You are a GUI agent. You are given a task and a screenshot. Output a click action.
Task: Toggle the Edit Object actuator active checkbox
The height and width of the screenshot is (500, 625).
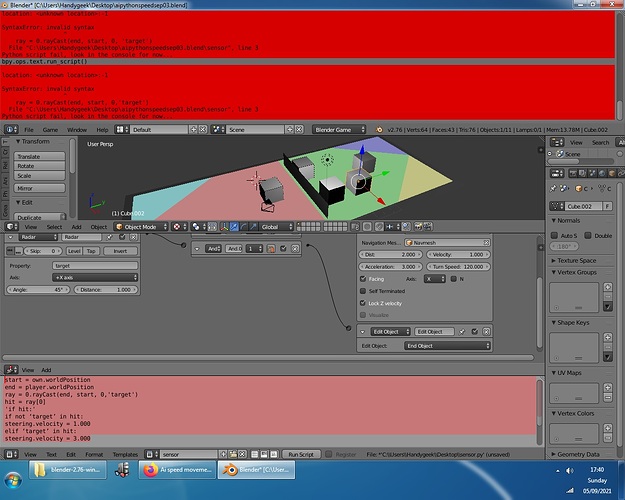[x=475, y=332]
